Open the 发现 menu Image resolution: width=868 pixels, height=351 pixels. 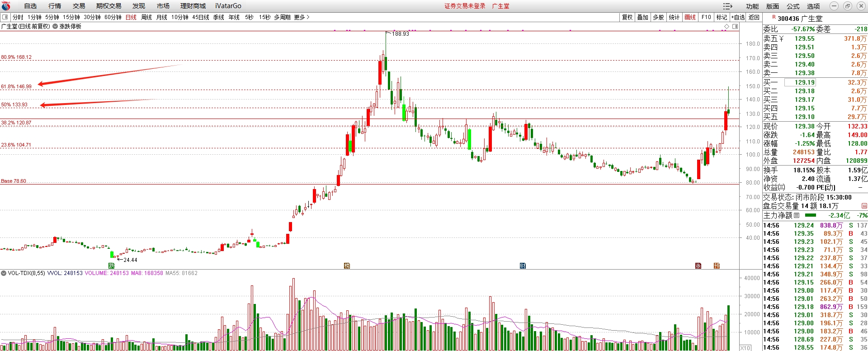point(139,6)
